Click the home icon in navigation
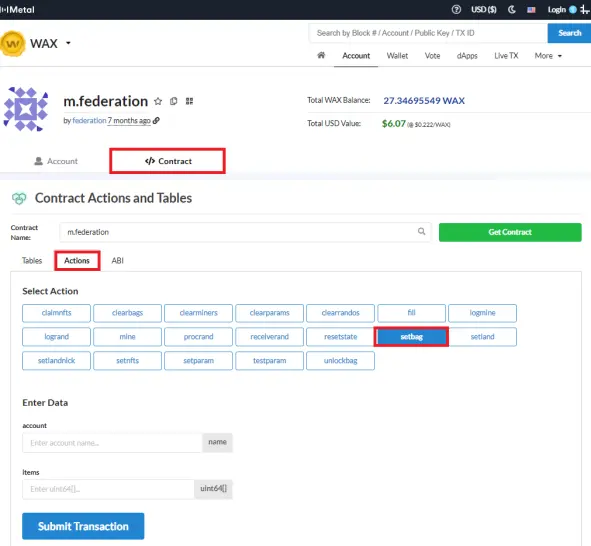591x546 pixels. click(x=321, y=55)
